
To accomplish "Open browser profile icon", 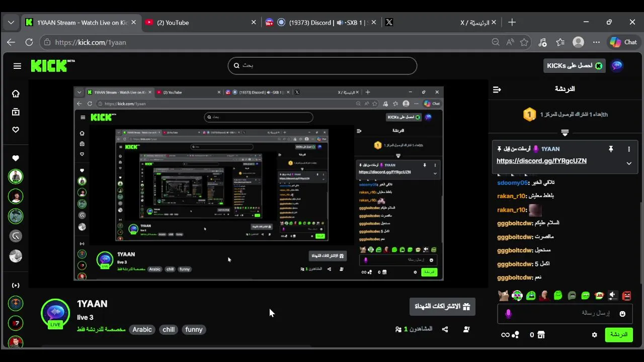I will pos(579,42).
